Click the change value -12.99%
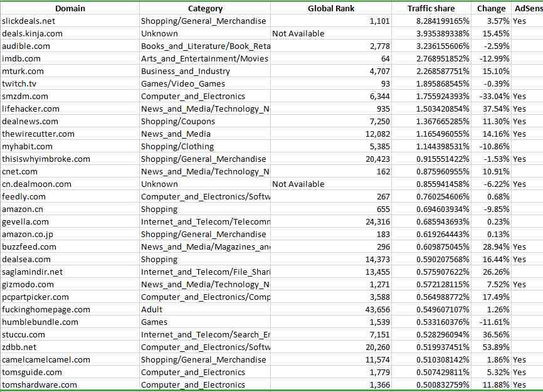 tap(491, 58)
